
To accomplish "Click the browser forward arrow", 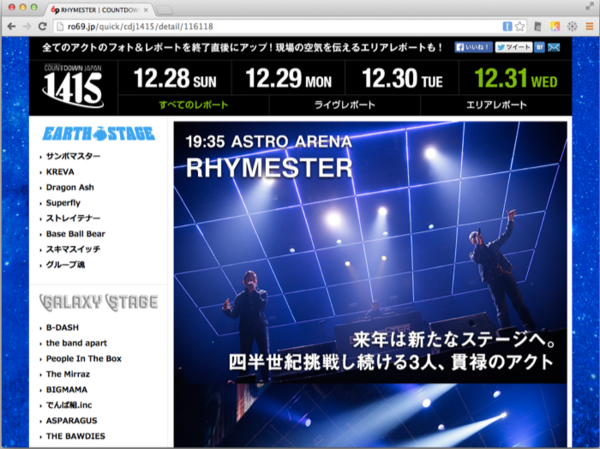I will (x=27, y=26).
